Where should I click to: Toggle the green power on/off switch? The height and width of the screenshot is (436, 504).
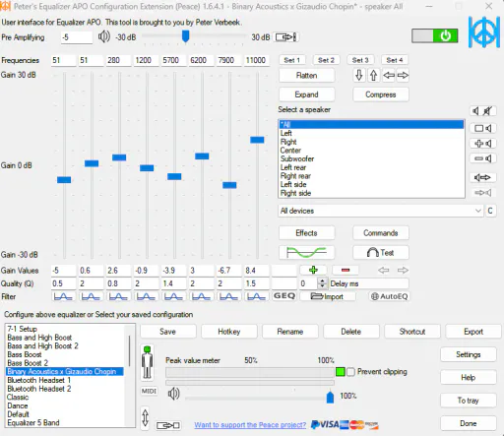(435, 35)
